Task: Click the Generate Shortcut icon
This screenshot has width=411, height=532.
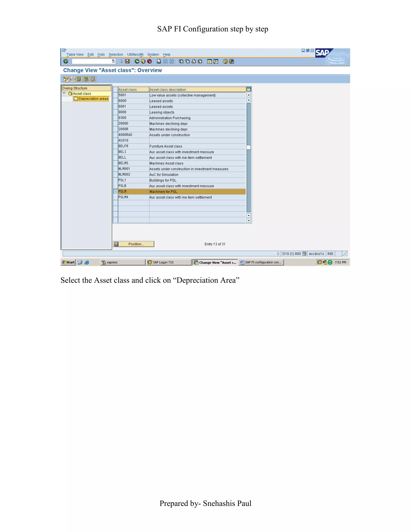Action: click(x=216, y=61)
